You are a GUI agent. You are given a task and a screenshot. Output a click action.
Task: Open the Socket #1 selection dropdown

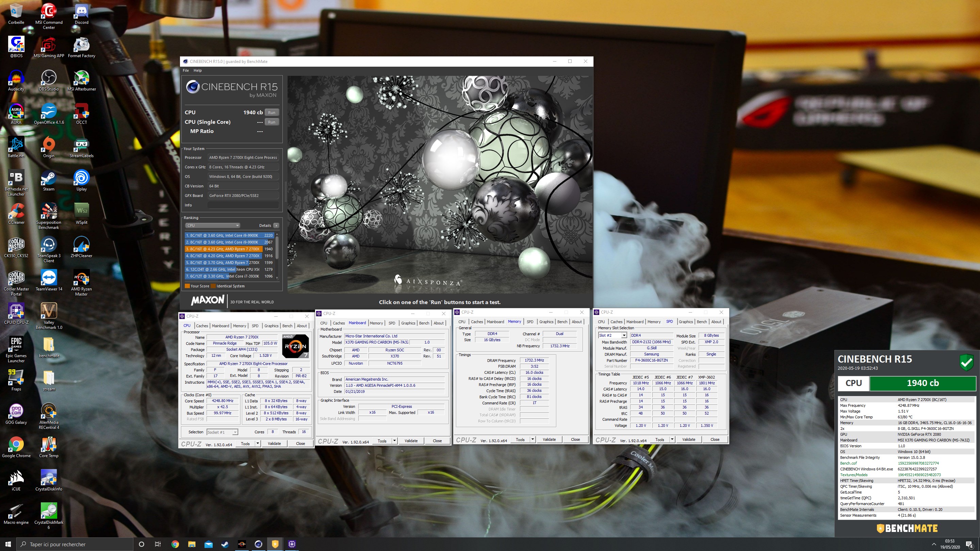pos(222,432)
